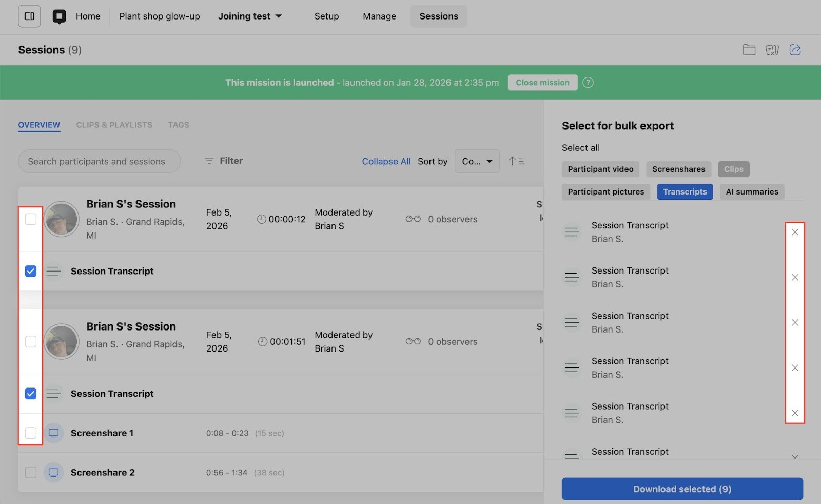This screenshot has height=504, width=821.
Task: Uncheck the first Session Transcript checkbox
Action: click(x=31, y=271)
